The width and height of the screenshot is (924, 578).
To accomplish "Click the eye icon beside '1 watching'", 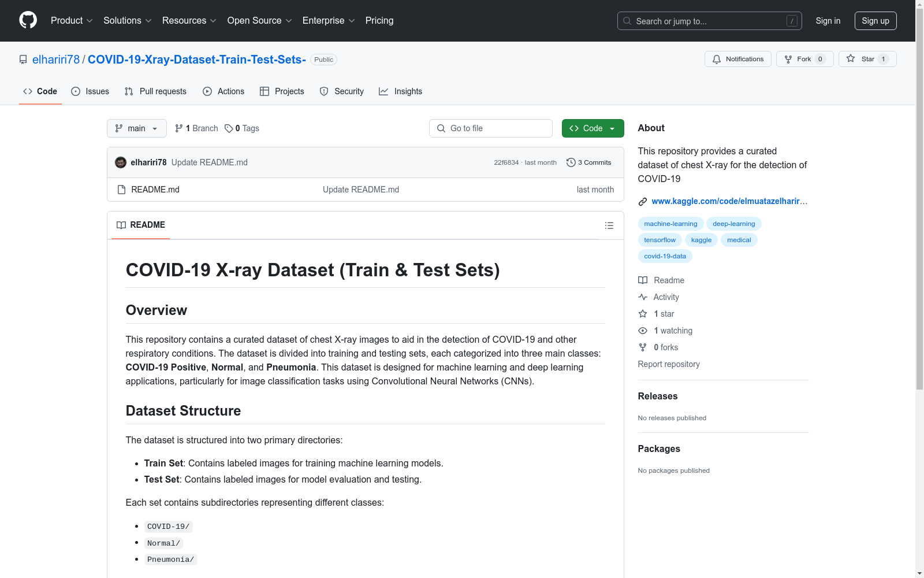I will click(643, 331).
